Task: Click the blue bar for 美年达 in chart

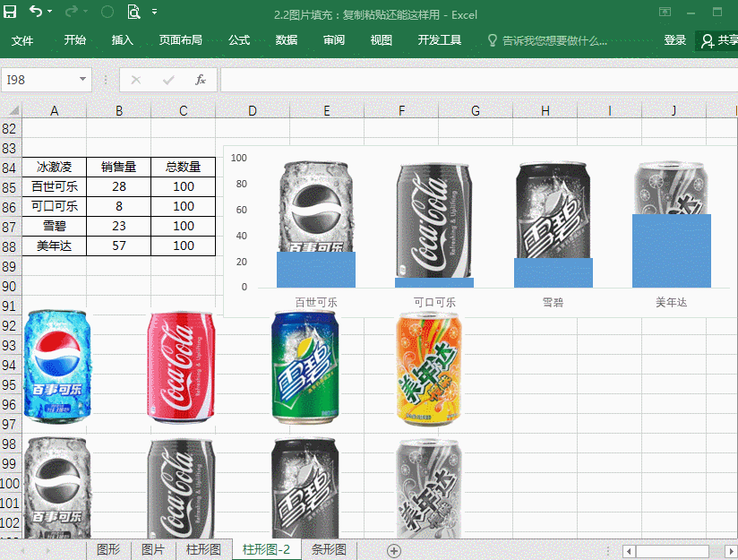Action: point(671,251)
